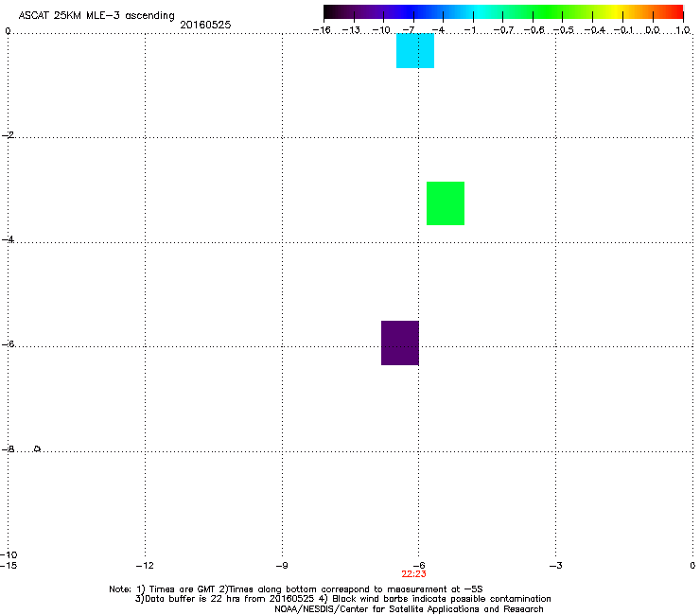Screen dimensions: 700x615
Task: Click the rainbow color scale bar
Action: click(503, 12)
